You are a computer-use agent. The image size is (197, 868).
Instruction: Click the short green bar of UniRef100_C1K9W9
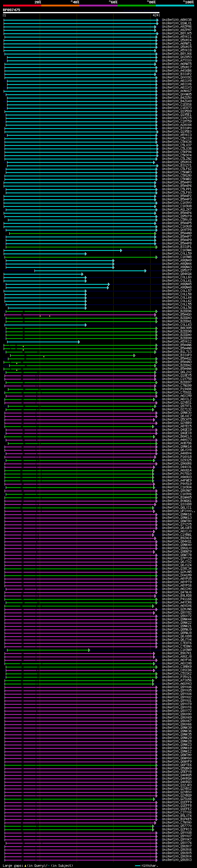click(49, 650)
